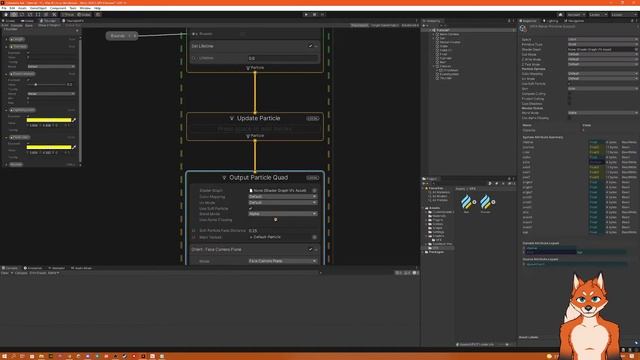Open the cloud services icon in top toolbar
Screen dimensions: 640x360
pos(560,14)
